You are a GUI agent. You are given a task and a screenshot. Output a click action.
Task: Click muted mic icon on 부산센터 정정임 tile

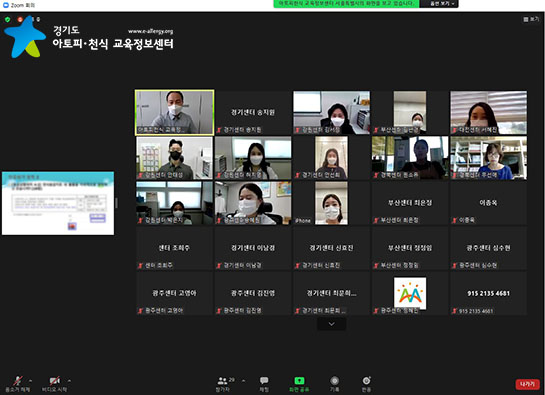pyautogui.click(x=376, y=265)
